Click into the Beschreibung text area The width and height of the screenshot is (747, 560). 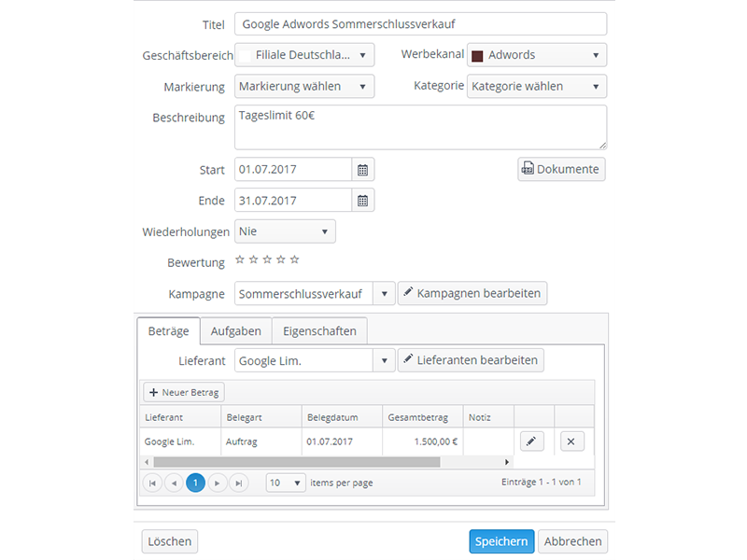coord(420,127)
